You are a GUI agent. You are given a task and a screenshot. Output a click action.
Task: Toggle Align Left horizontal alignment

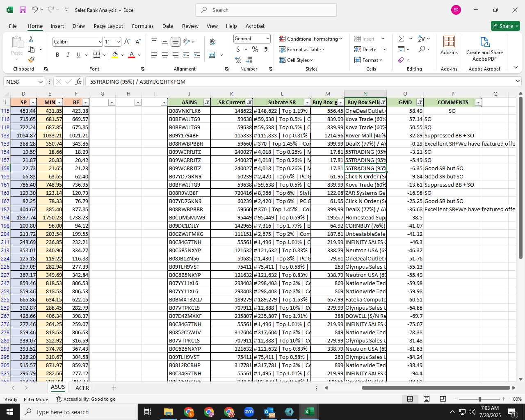point(154,55)
